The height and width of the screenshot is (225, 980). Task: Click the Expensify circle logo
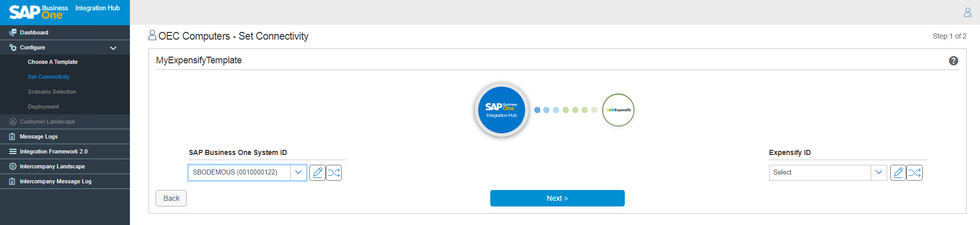coord(618,110)
